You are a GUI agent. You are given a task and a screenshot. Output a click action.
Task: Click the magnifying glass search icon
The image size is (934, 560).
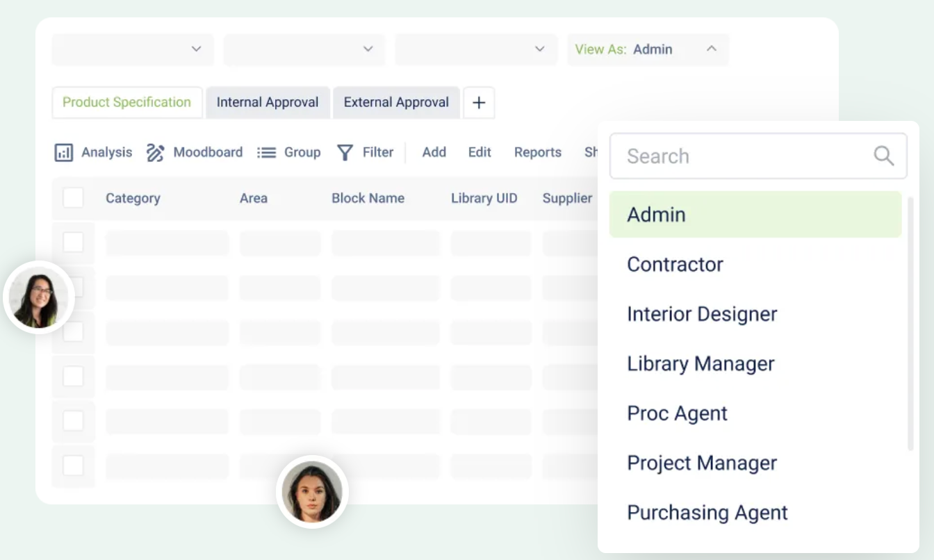(883, 156)
